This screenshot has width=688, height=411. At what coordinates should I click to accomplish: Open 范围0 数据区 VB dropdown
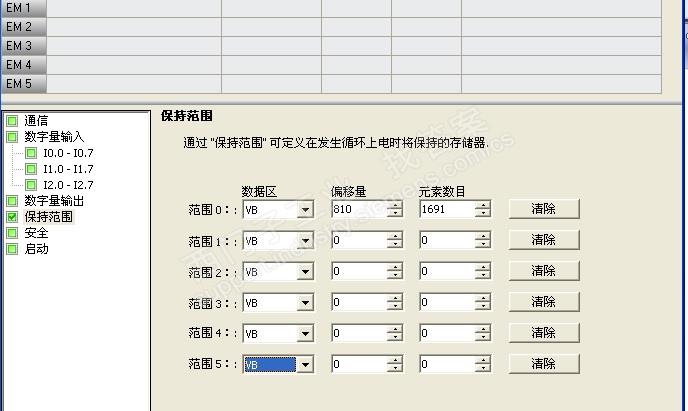pos(304,210)
